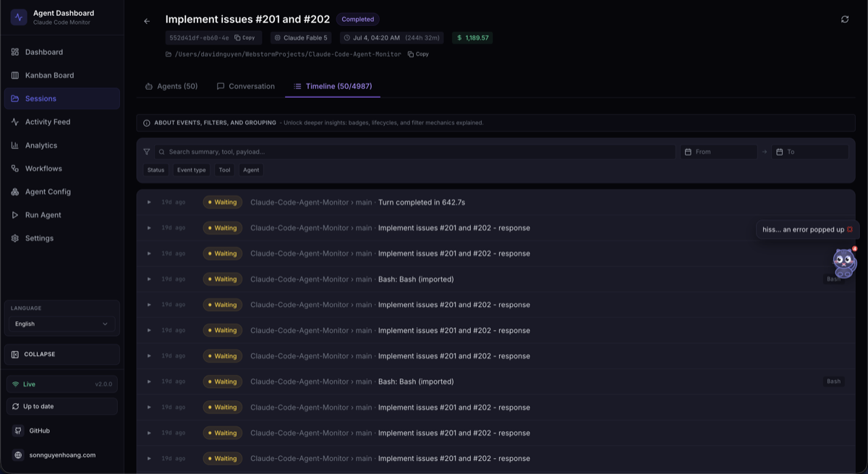
Task: Click the Jul 4, 04:20 AM timestamp chip
Action: coord(393,38)
